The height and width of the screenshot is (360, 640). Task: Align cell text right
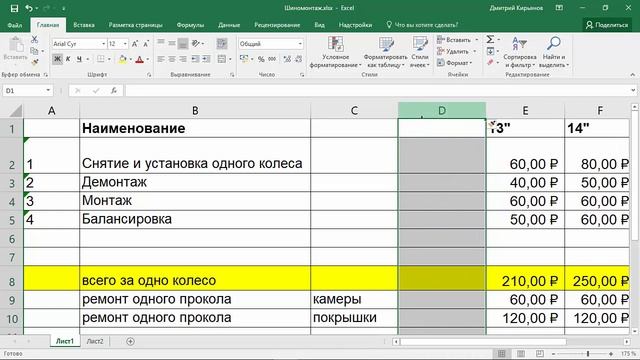(183, 59)
